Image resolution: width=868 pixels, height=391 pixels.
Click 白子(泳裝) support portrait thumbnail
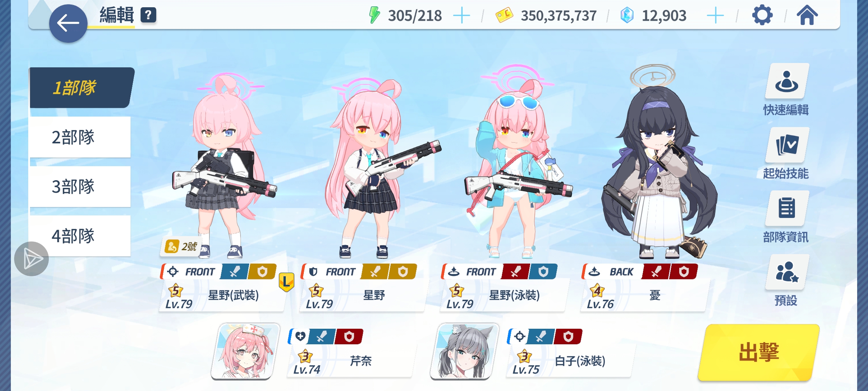pyautogui.click(x=465, y=351)
